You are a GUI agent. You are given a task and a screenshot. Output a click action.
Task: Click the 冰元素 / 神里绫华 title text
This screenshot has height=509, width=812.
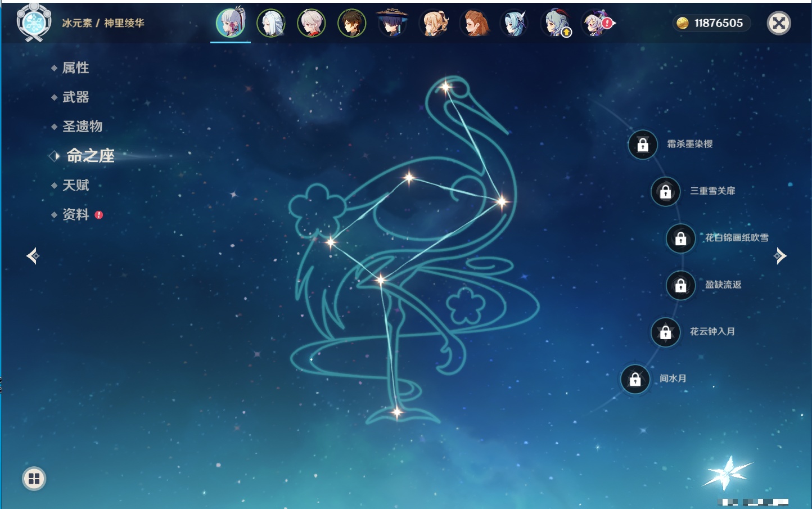pos(103,23)
